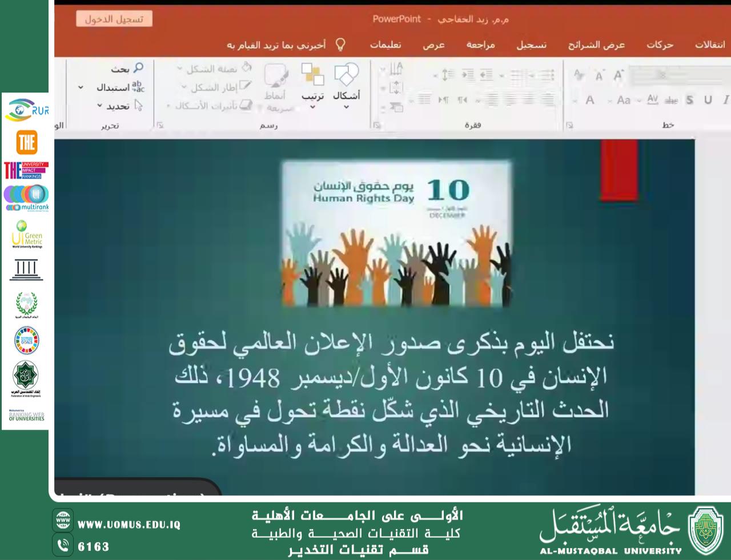Select the Human Rights Day image on slide
The height and width of the screenshot is (560, 731).
(396, 234)
